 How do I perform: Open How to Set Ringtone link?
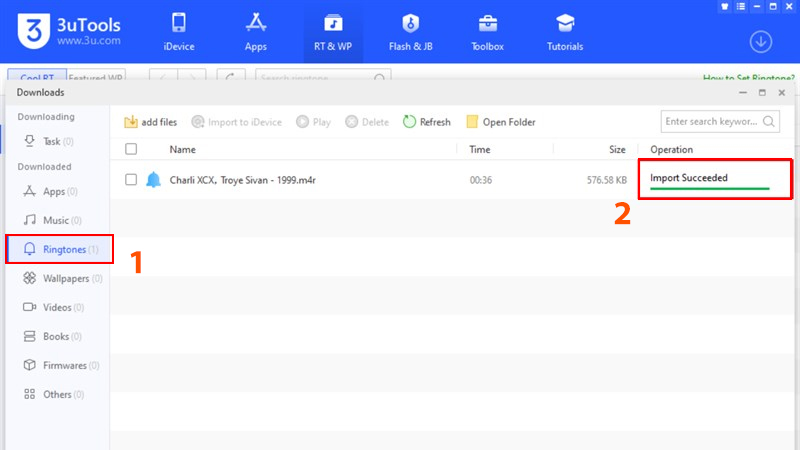click(748, 78)
